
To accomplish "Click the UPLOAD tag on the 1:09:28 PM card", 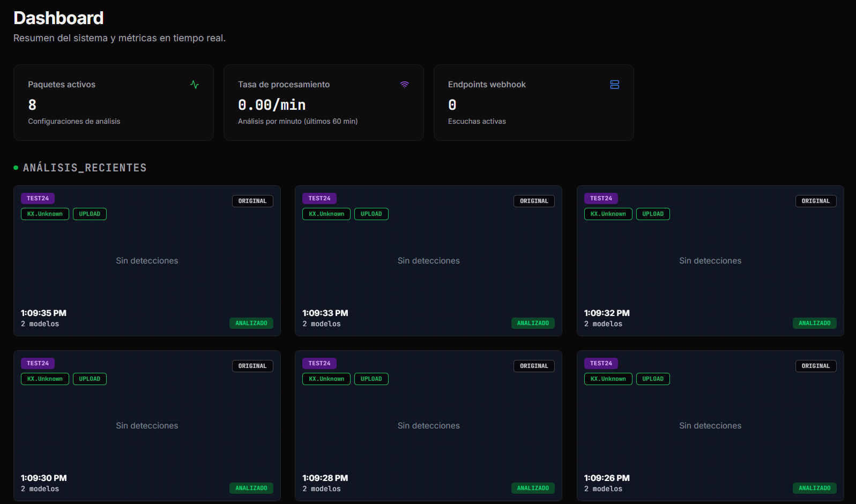I will click(x=371, y=379).
